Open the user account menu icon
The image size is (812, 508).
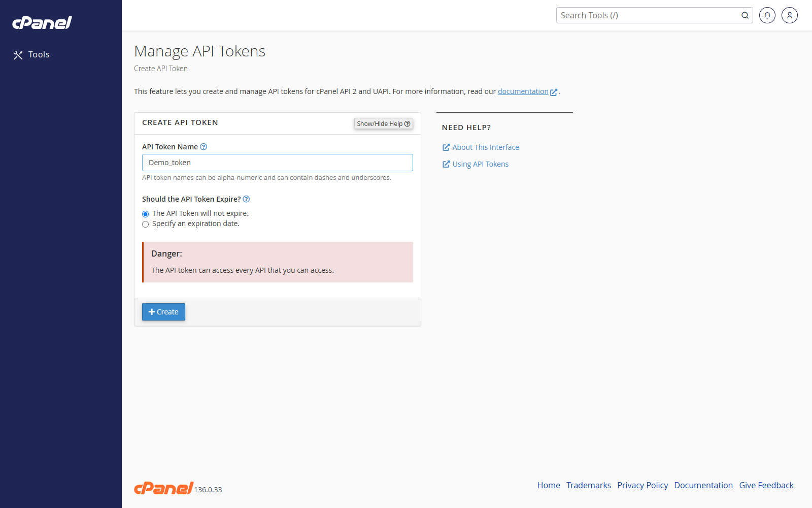point(790,15)
